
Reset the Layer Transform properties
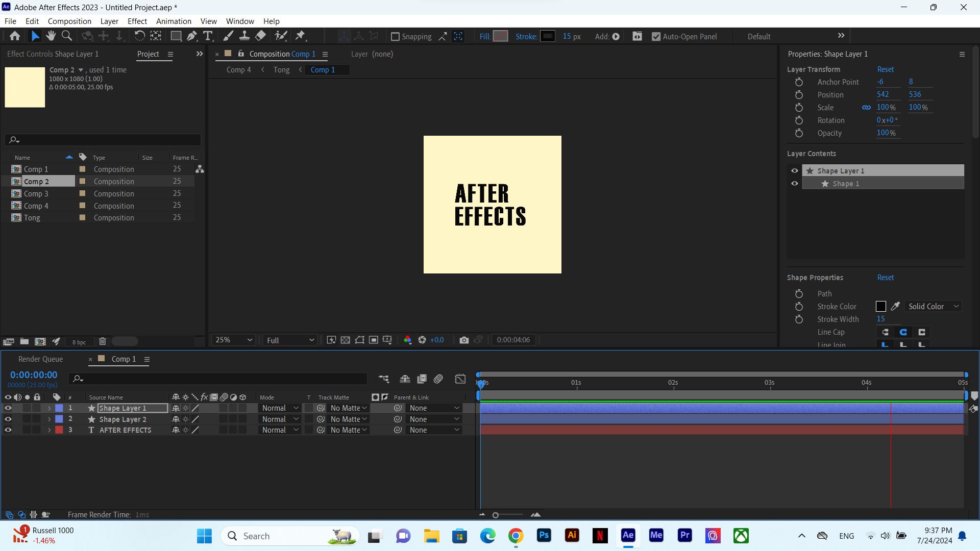point(886,69)
